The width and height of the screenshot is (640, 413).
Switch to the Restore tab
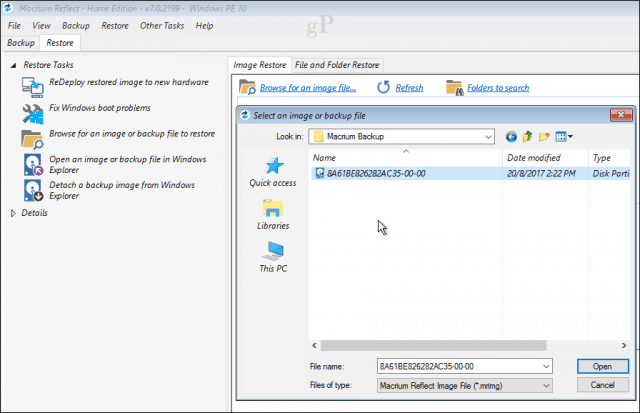coord(60,43)
